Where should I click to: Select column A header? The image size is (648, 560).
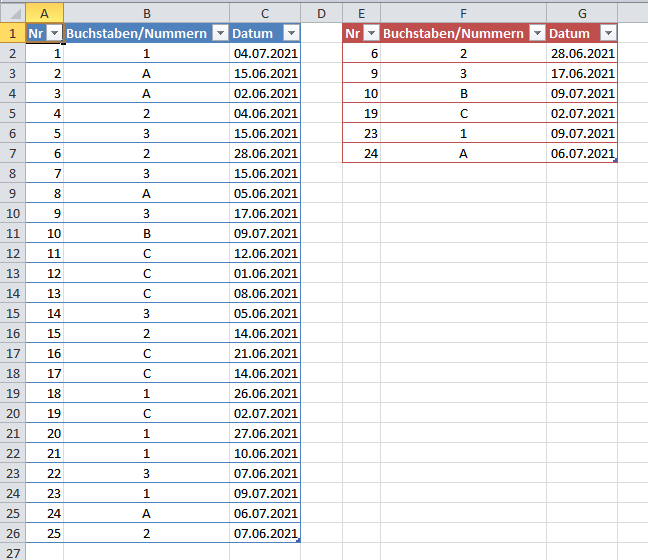point(45,13)
